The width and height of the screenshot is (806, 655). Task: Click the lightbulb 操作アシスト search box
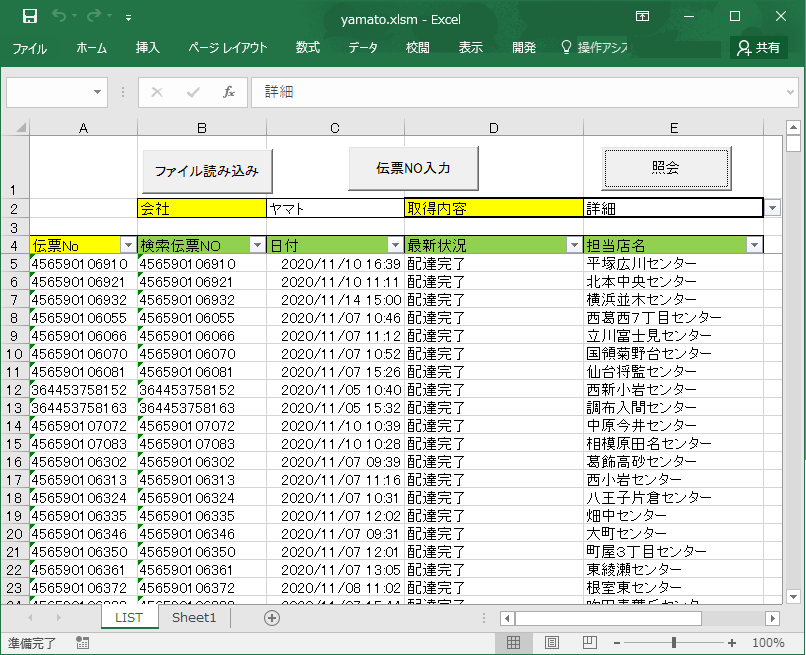[x=595, y=48]
